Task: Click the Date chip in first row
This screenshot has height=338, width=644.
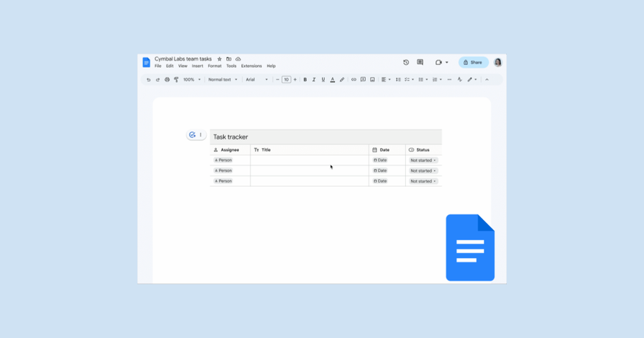Action: click(x=380, y=160)
